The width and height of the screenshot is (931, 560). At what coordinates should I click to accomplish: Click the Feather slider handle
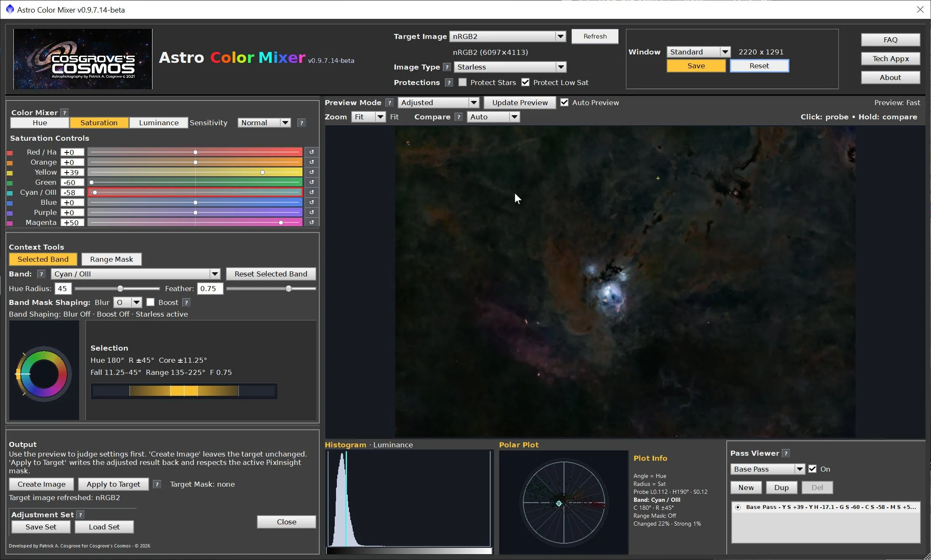click(x=289, y=289)
